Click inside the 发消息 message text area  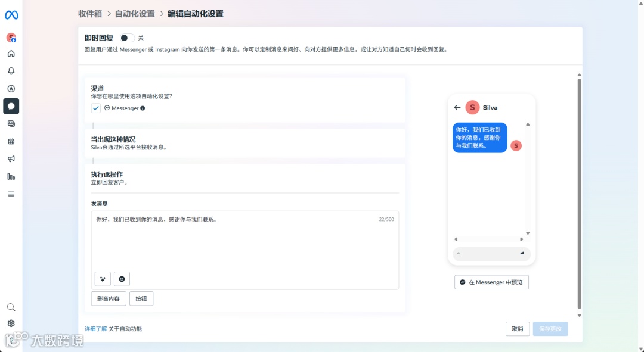(x=245, y=250)
